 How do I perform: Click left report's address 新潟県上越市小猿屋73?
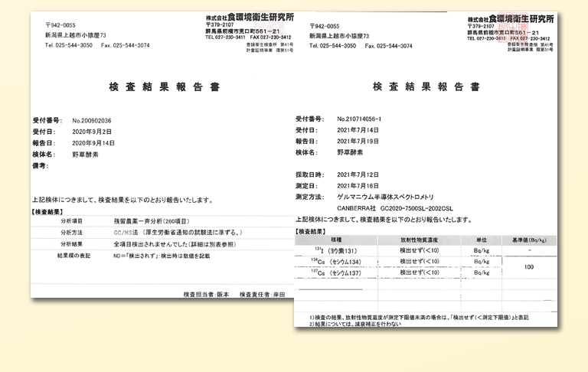76,35
